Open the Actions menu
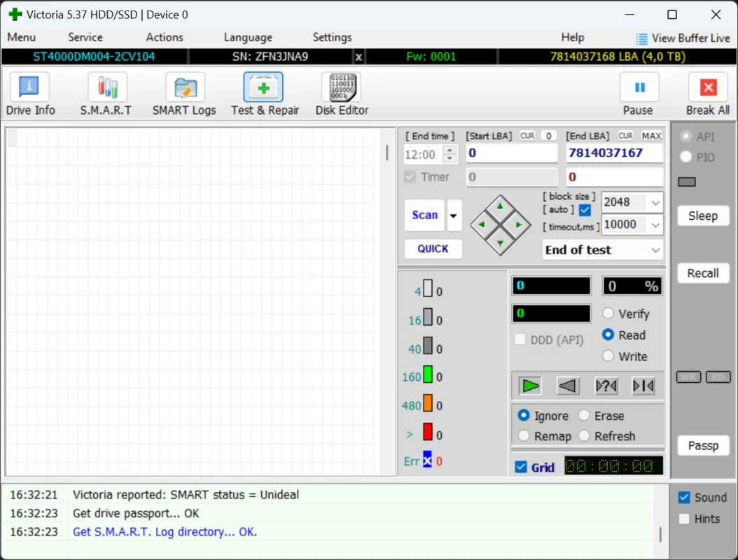The height and width of the screenshot is (560, 738). pyautogui.click(x=165, y=38)
